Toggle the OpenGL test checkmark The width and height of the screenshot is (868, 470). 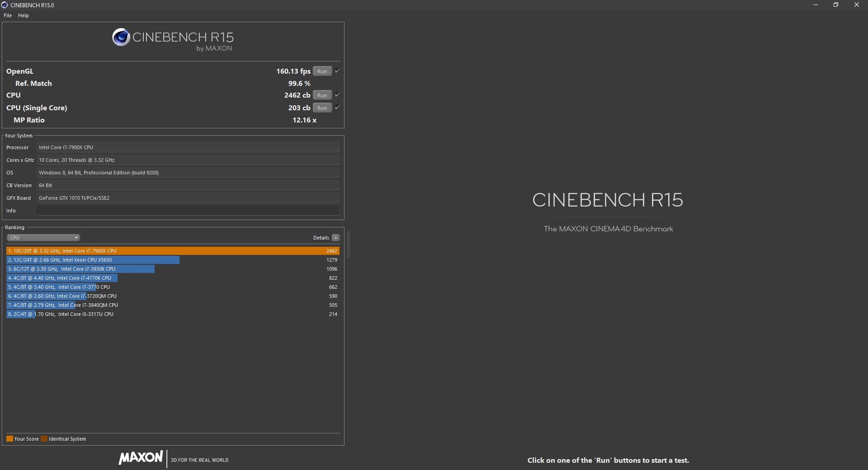pos(337,71)
